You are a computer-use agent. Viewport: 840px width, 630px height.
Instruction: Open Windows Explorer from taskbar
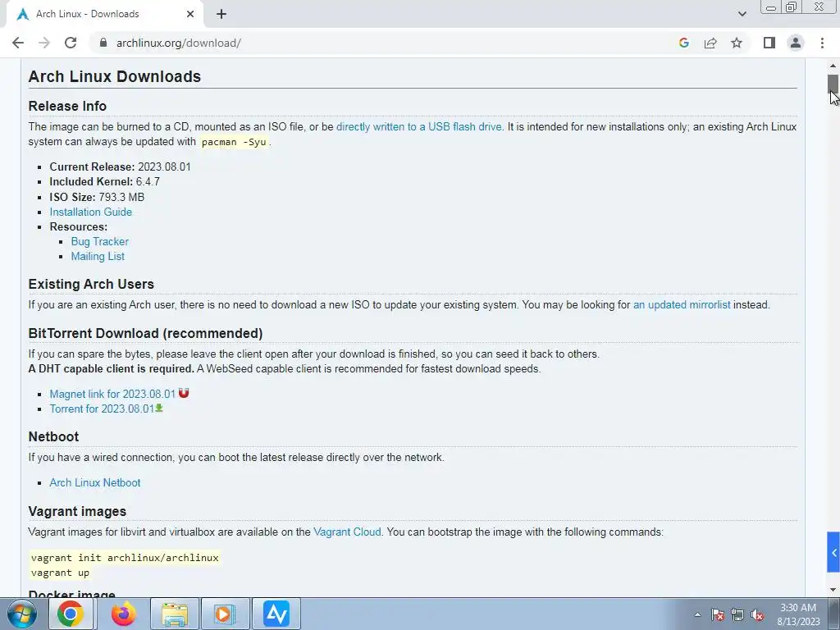tap(175, 614)
